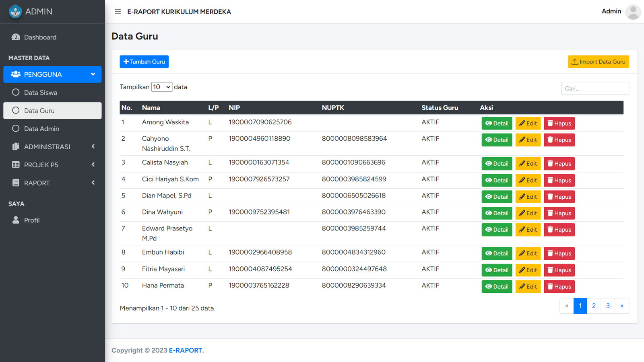
Task: Open the Tampilkan rows-per-page dropdown
Action: pos(161,87)
